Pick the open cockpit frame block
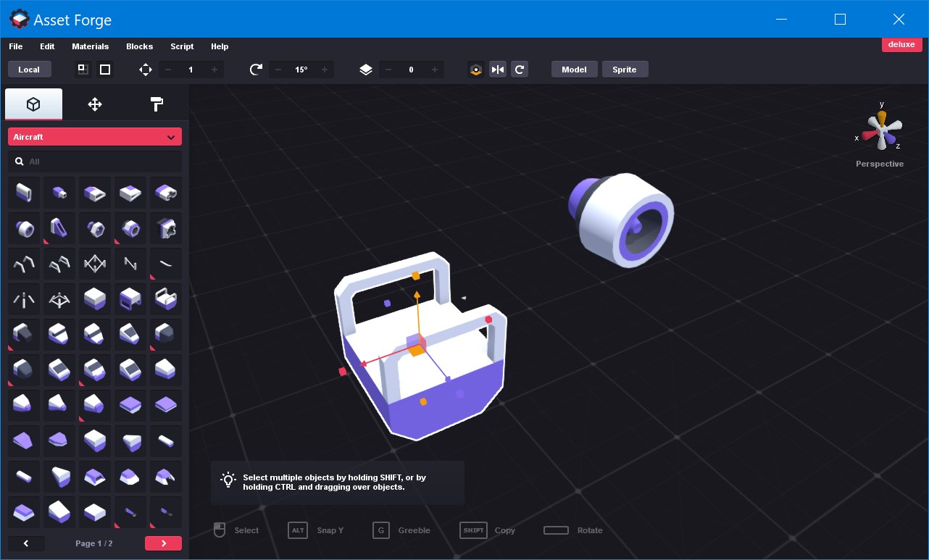The width and height of the screenshot is (929, 560). [166, 299]
